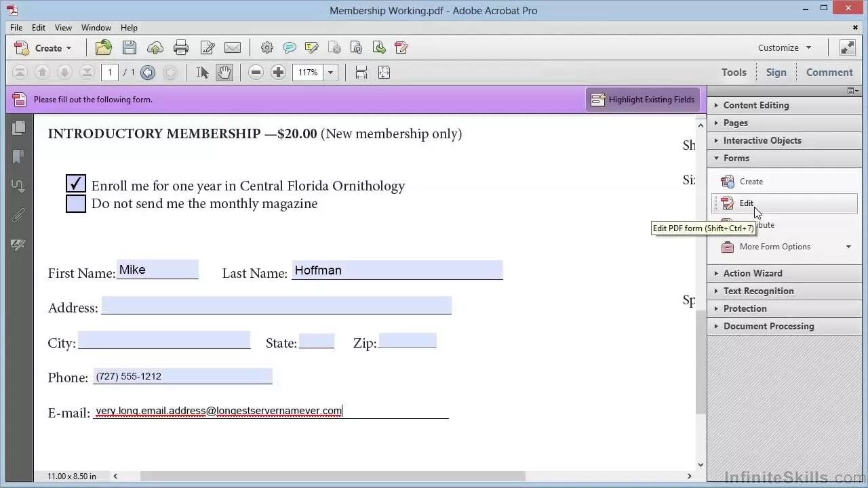Open the signatures sidebar icon

tap(18, 245)
